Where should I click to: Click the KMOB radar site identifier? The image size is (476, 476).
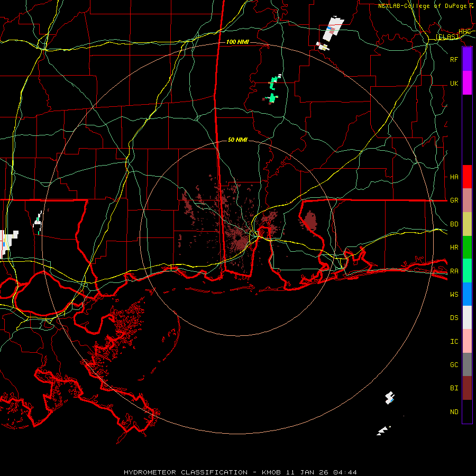click(x=271, y=472)
